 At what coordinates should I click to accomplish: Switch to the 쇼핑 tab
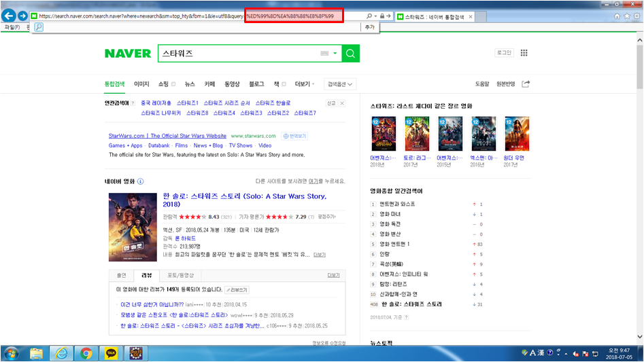pyautogui.click(x=163, y=84)
